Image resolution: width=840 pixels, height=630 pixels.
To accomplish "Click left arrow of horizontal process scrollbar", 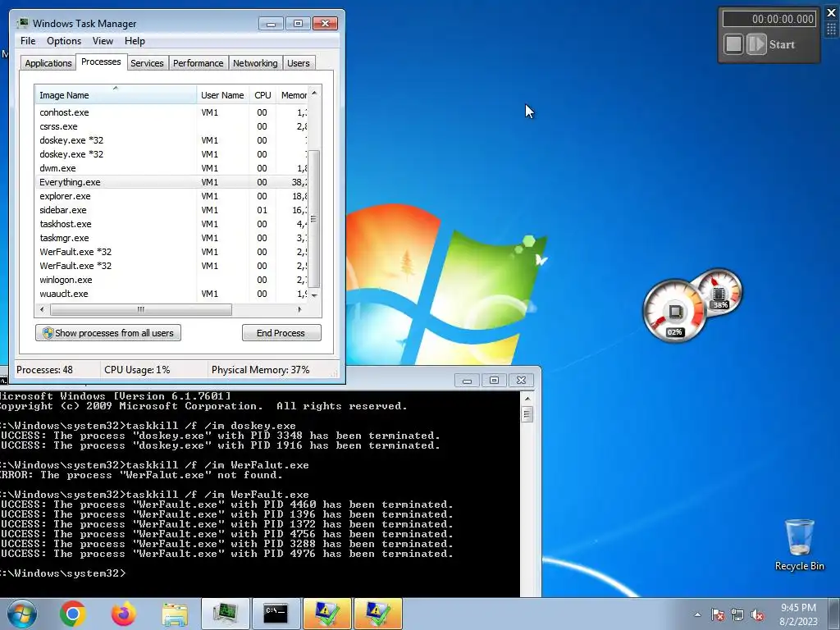I will click(x=42, y=309).
